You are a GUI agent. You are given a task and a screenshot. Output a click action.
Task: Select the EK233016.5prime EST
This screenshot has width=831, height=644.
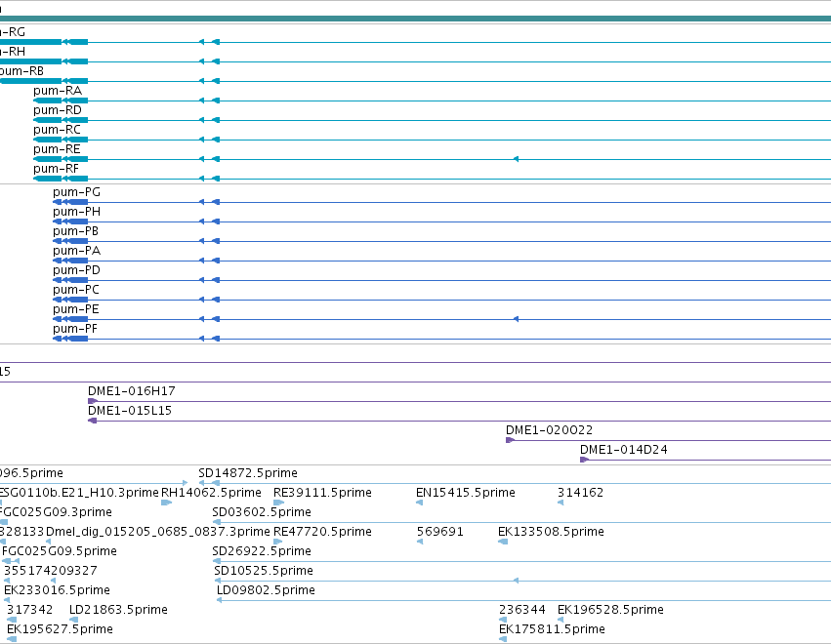(57, 591)
